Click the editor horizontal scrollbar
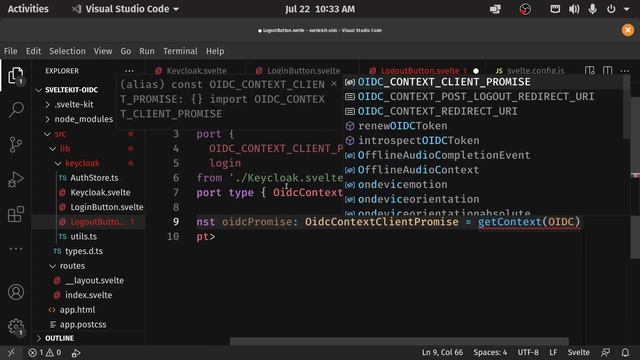Screen dimensions: 640x360 pos(399,341)
